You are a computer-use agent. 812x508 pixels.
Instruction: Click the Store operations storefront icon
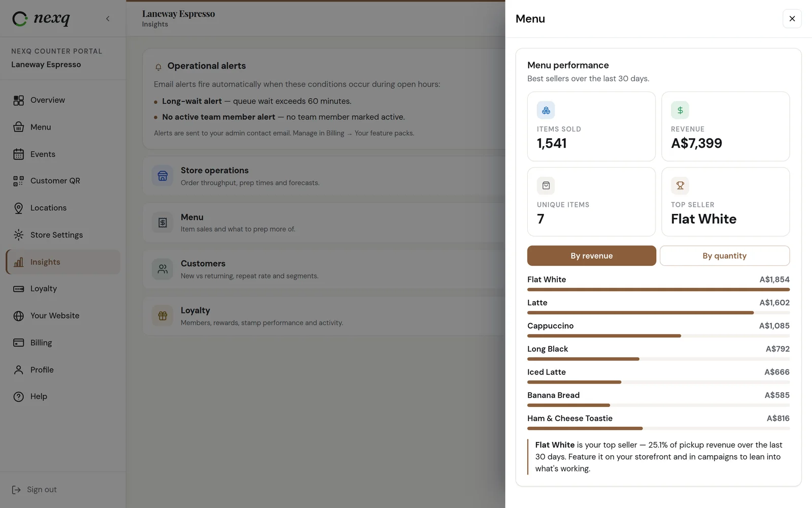pyautogui.click(x=162, y=176)
